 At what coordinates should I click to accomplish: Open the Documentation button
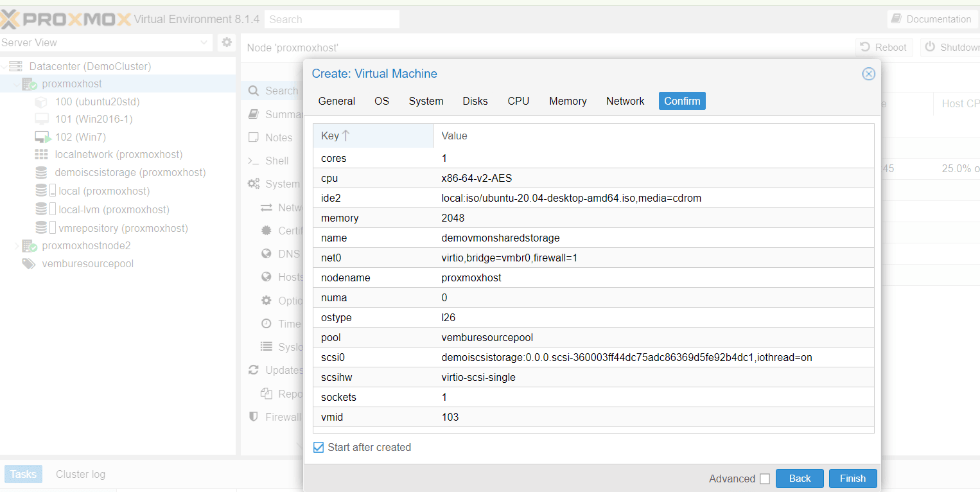[932, 19]
